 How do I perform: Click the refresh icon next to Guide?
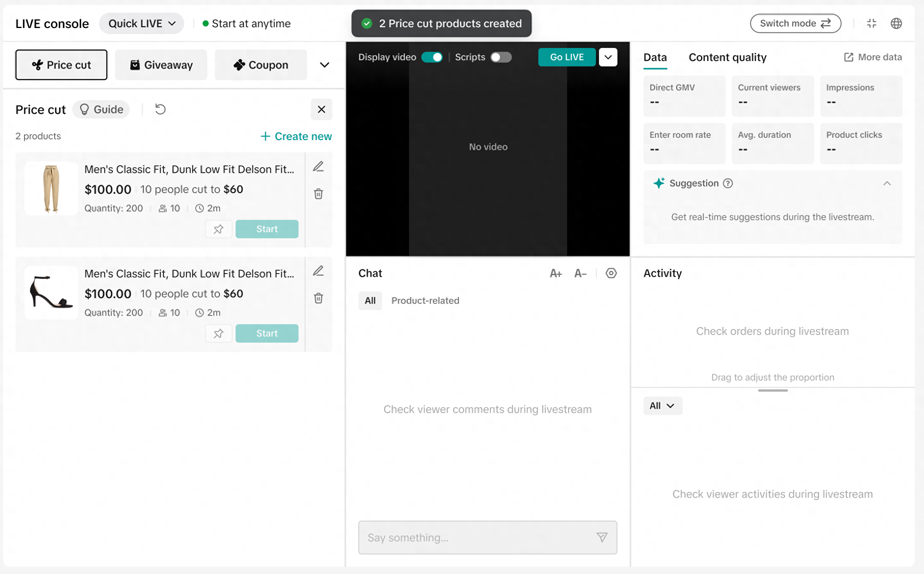160,109
